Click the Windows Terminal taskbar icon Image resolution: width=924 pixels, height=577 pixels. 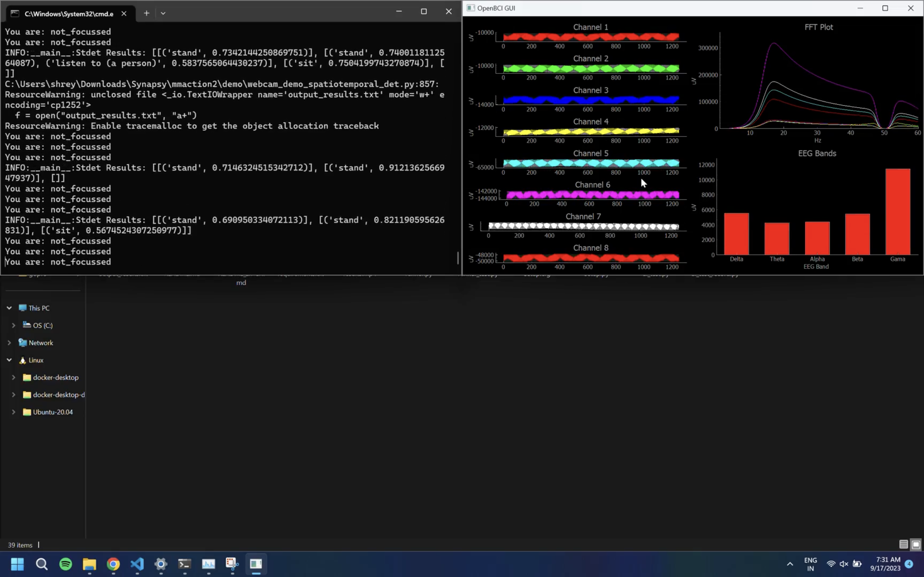[185, 564]
